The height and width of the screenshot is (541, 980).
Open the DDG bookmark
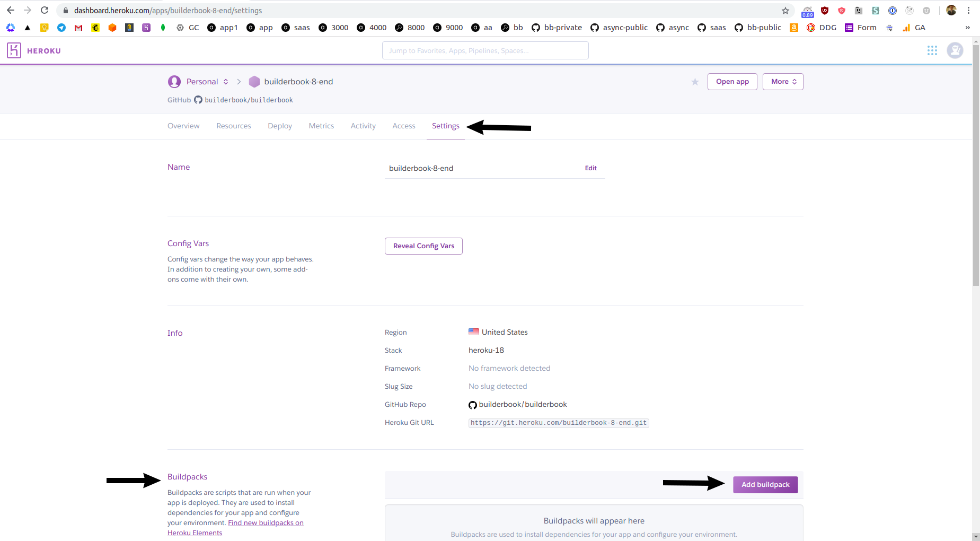point(822,28)
